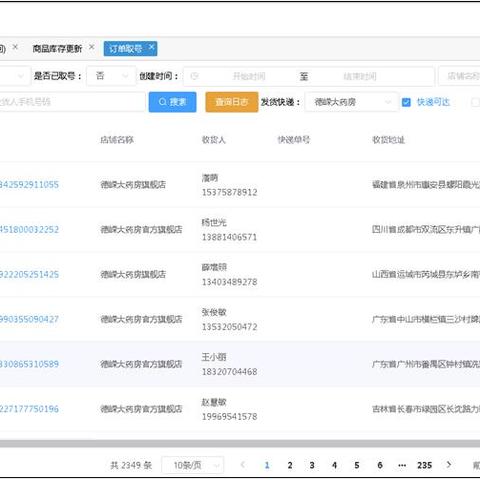Click the 店铺名称 filter field
This screenshot has height=480, width=480.
459,76
